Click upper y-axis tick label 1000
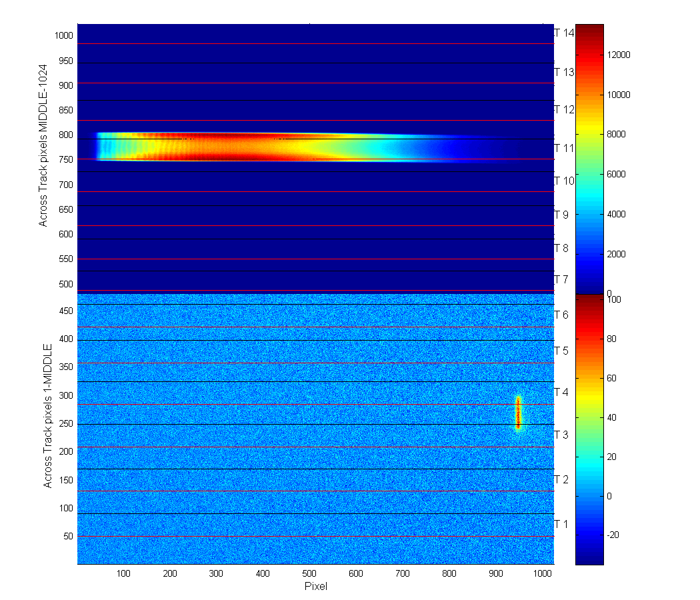 (64, 36)
